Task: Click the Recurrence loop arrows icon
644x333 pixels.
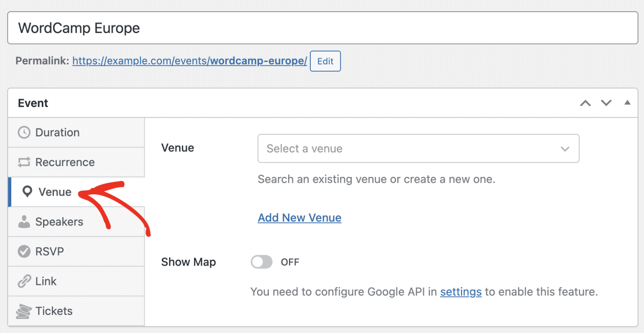Action: click(24, 162)
